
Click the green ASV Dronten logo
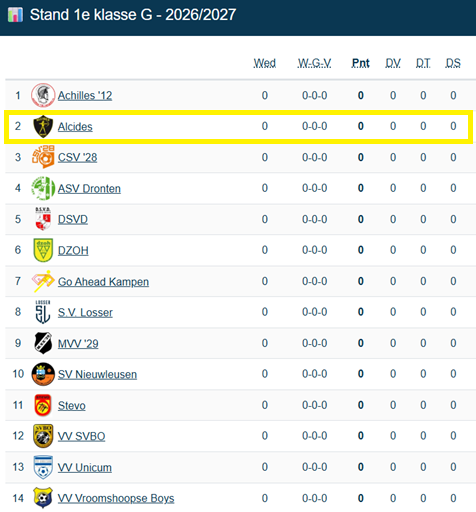coord(43,188)
